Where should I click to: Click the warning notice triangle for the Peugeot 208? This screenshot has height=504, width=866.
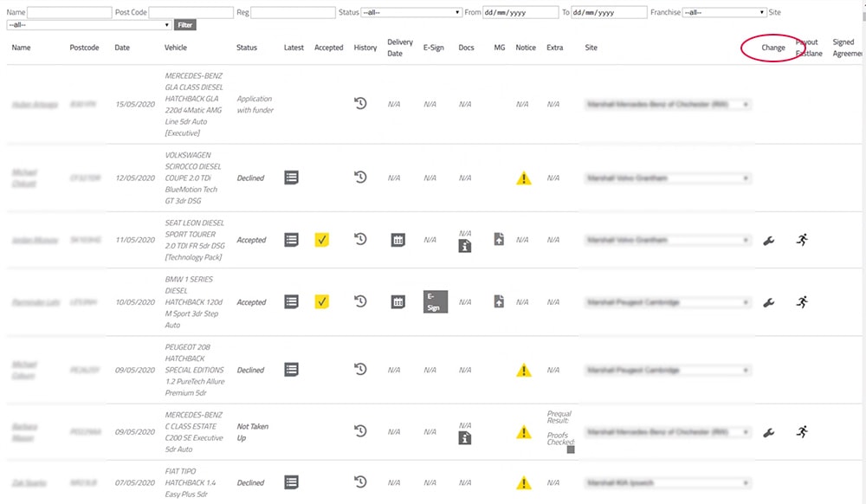click(524, 370)
